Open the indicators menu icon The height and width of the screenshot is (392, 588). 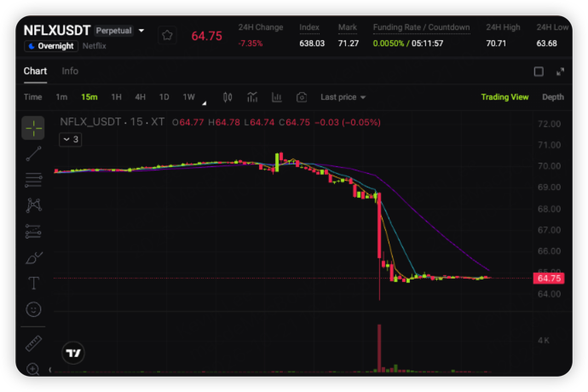(252, 97)
